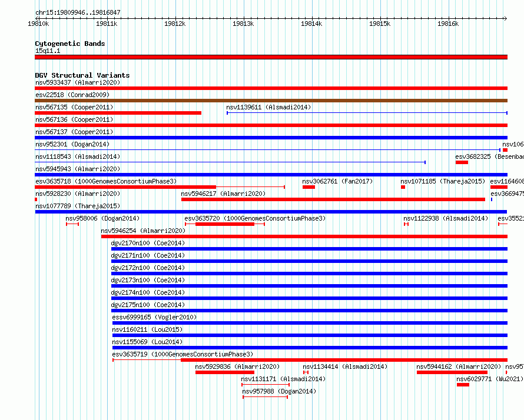Click the chr15:19809946..19816847 region title
Viewport: 524px width, 420px height.
(78, 13)
